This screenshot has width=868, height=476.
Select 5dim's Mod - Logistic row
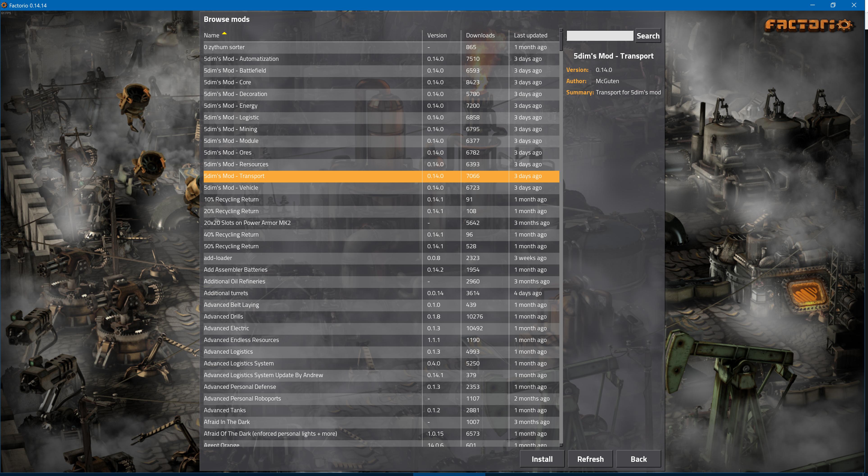click(x=381, y=118)
